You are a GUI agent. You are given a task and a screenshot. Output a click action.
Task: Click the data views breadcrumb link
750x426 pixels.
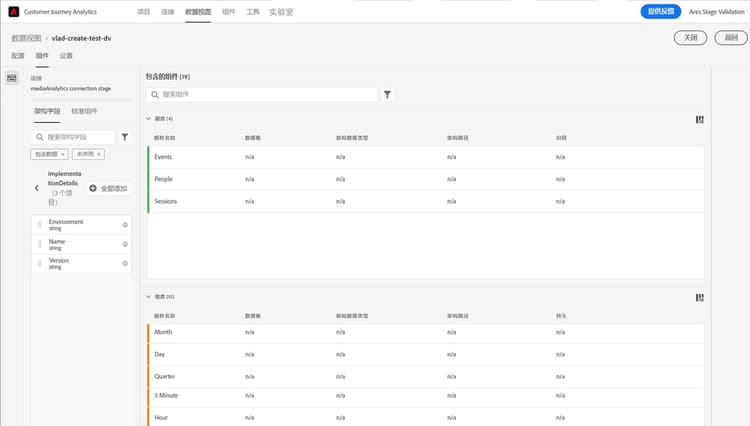(26, 38)
